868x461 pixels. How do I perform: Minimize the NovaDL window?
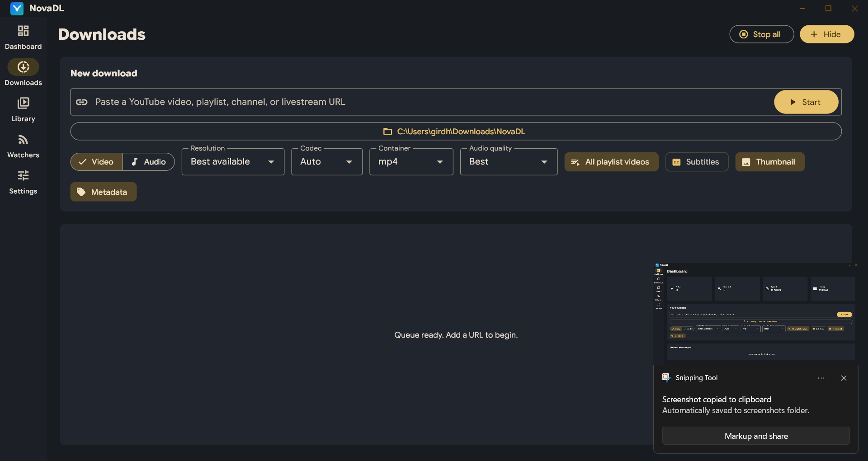(x=802, y=8)
